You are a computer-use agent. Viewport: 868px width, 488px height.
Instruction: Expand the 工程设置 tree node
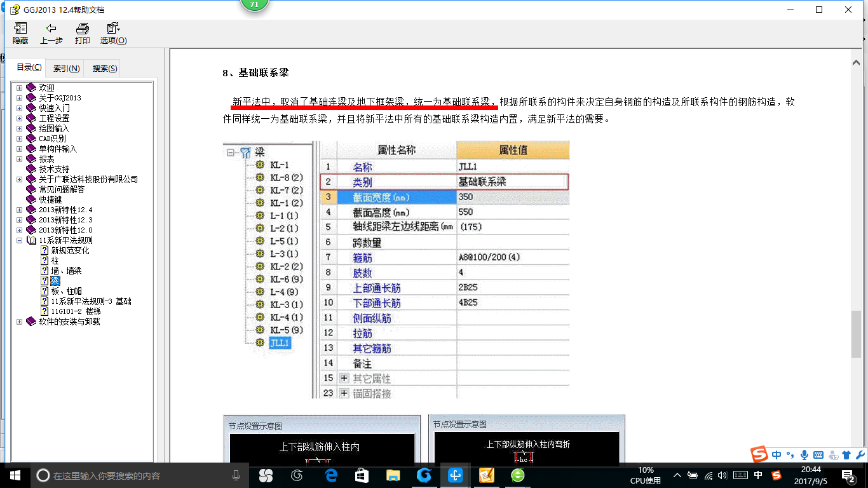tap(19, 118)
